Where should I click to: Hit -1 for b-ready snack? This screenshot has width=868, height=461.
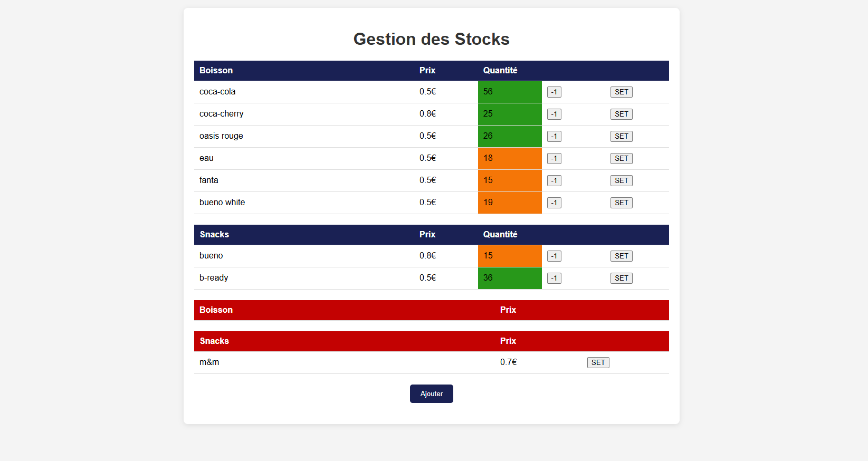(554, 278)
